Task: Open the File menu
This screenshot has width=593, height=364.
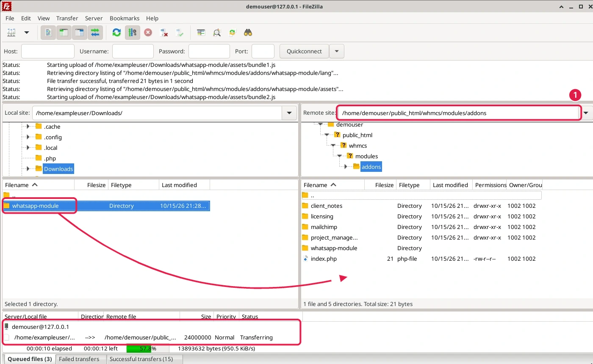Action: [x=10, y=18]
